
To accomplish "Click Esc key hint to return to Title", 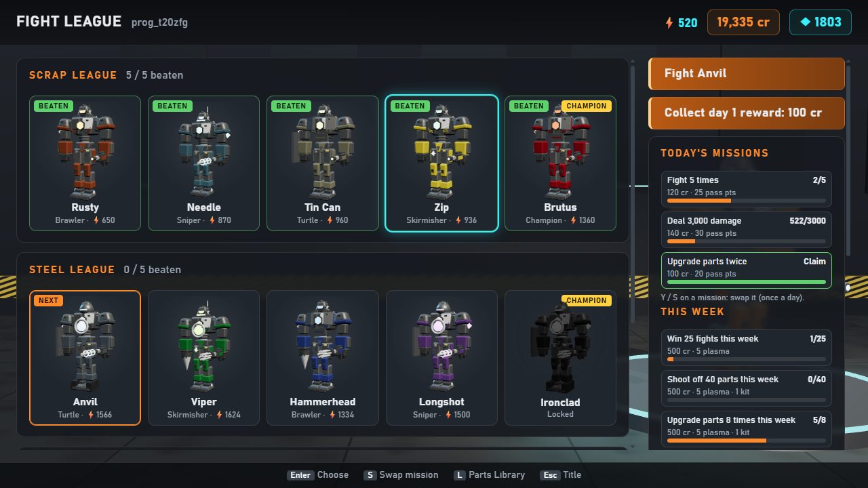I will 550,475.
